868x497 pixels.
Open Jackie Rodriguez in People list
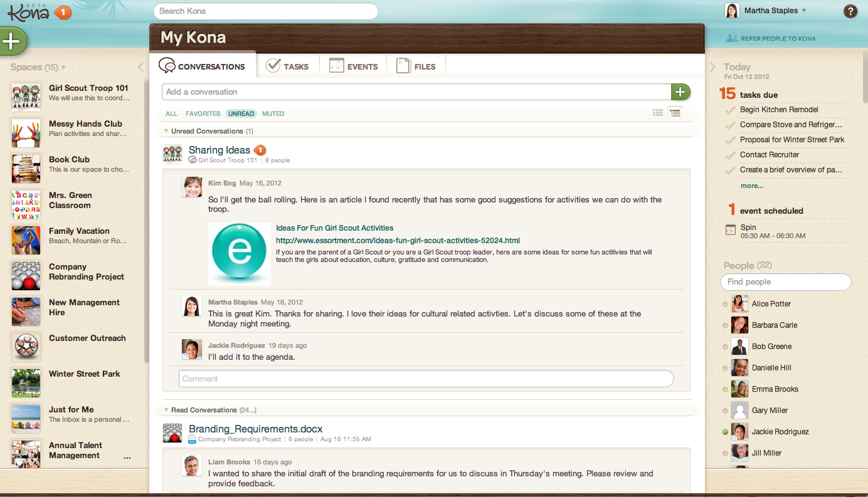pyautogui.click(x=780, y=432)
